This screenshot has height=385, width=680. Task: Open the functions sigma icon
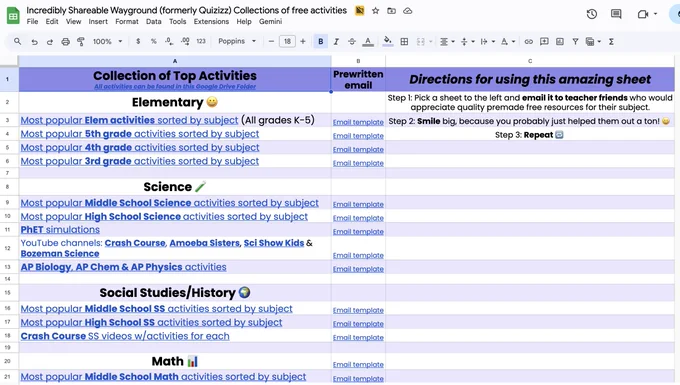pyautogui.click(x=611, y=42)
